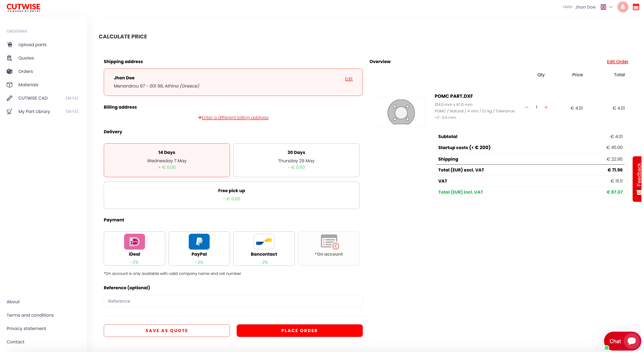The width and height of the screenshot is (644, 358).
Task: Open the notifications bell
Action: pos(623,7)
